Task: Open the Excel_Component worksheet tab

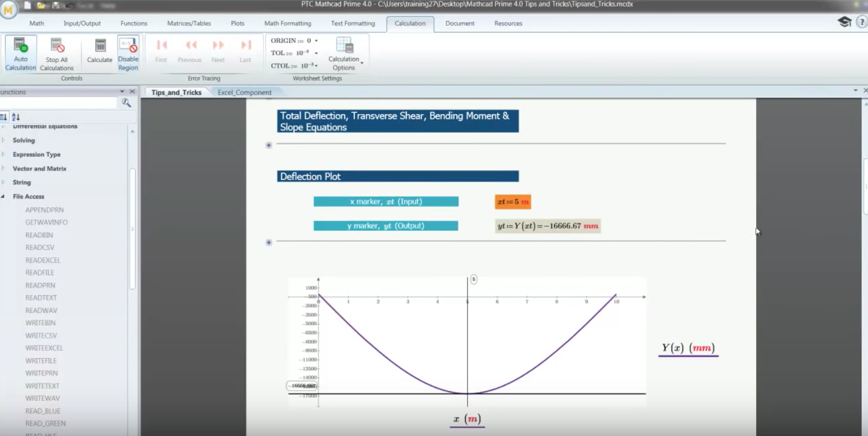Action: pos(244,93)
